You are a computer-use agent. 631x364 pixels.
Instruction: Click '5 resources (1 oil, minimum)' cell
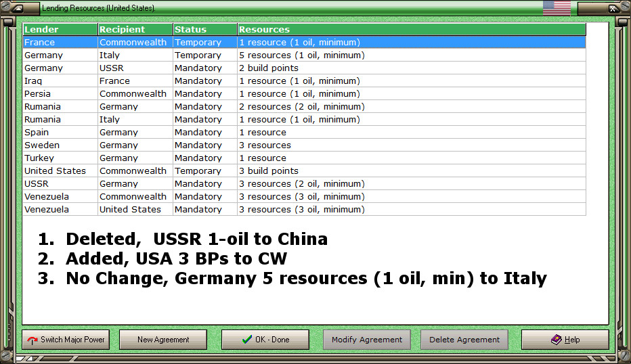(412, 55)
